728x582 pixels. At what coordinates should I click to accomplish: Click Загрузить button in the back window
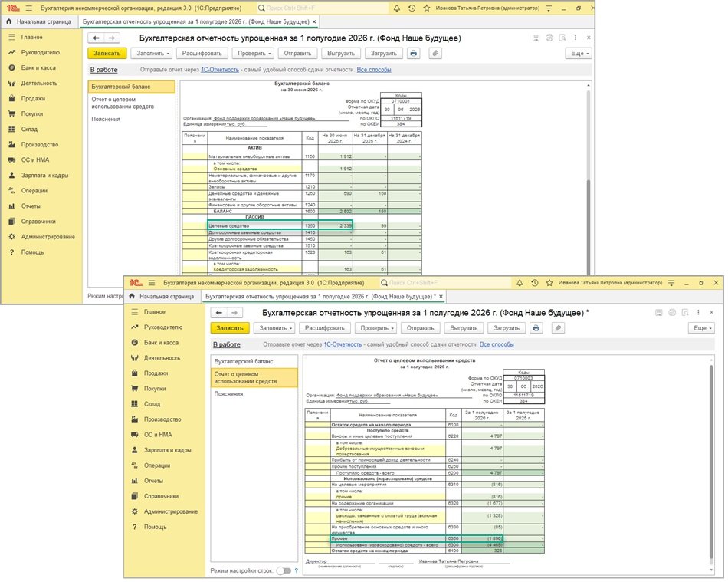point(383,54)
